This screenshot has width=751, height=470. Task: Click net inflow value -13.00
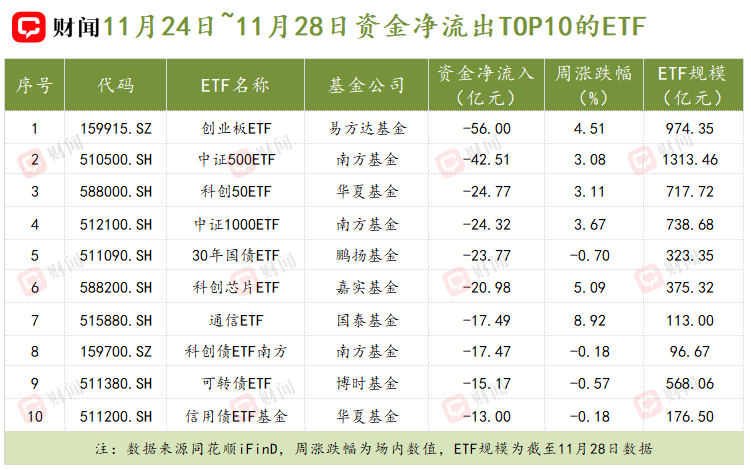coord(487,416)
